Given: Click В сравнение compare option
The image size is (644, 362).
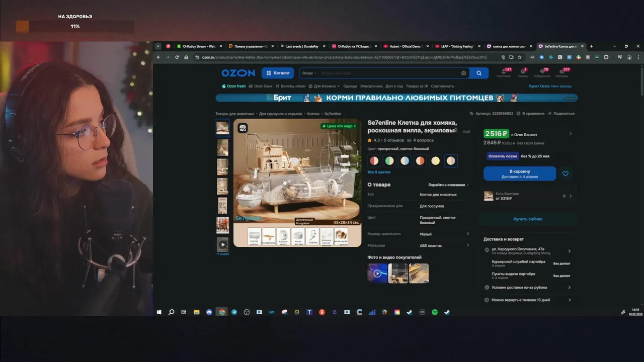Looking at the screenshot, I should click(531, 114).
